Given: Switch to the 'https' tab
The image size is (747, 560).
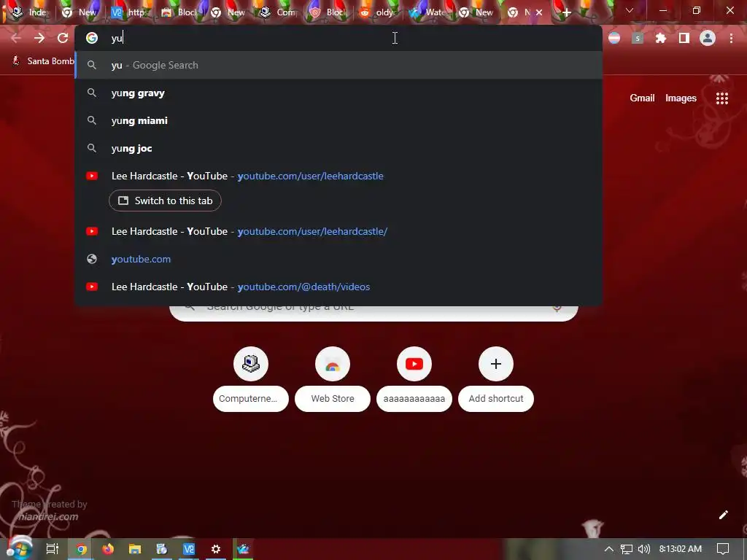Looking at the screenshot, I should [x=130, y=12].
